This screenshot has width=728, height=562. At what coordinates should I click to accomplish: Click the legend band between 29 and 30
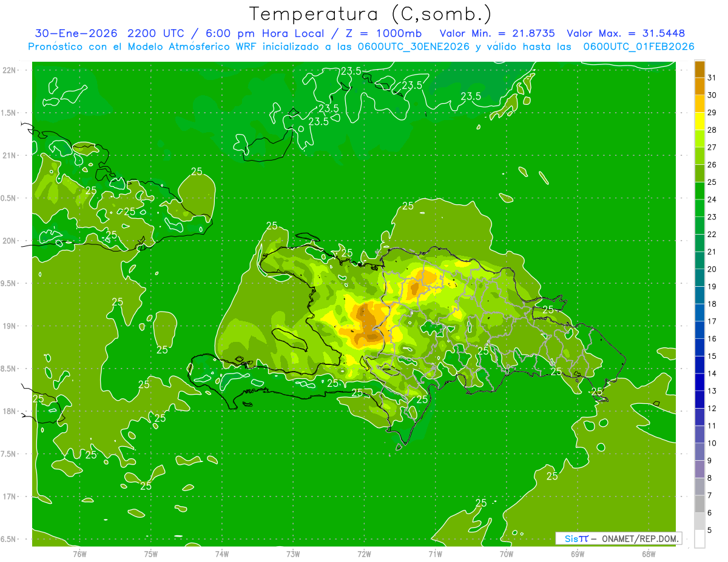pos(700,104)
